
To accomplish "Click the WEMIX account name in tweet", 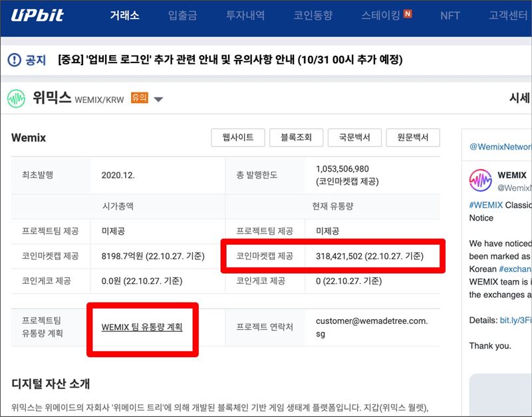I will [x=512, y=175].
